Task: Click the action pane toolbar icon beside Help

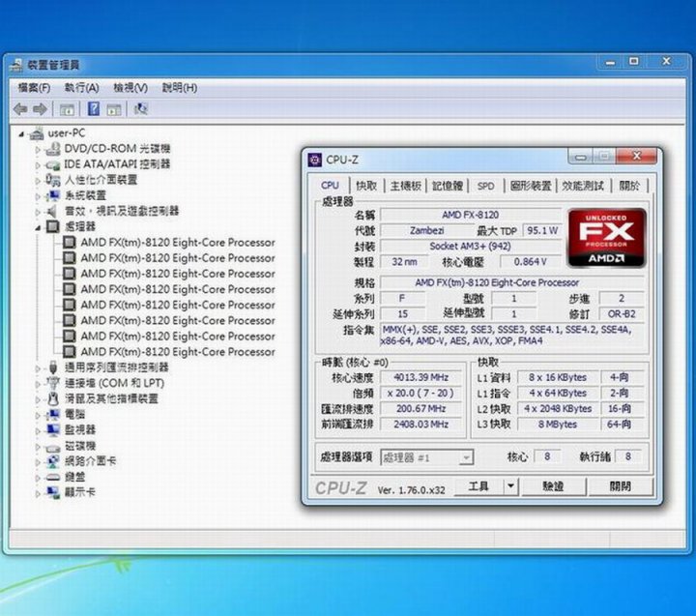Action: click(x=114, y=109)
